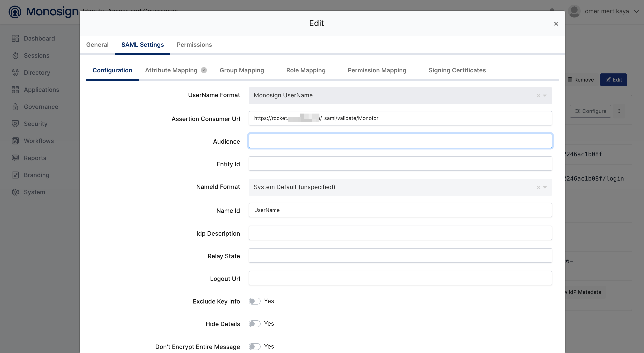
Task: Click the Monosign logo icon
Action: coord(15,12)
